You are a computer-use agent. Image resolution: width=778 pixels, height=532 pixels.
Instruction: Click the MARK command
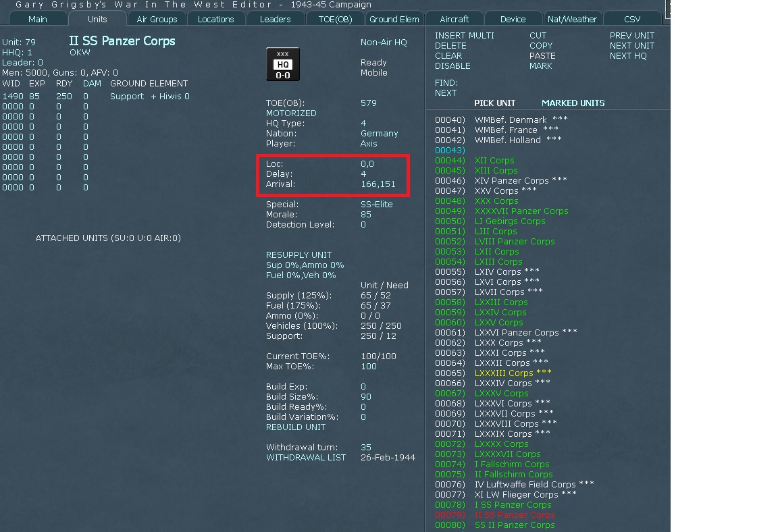(541, 66)
